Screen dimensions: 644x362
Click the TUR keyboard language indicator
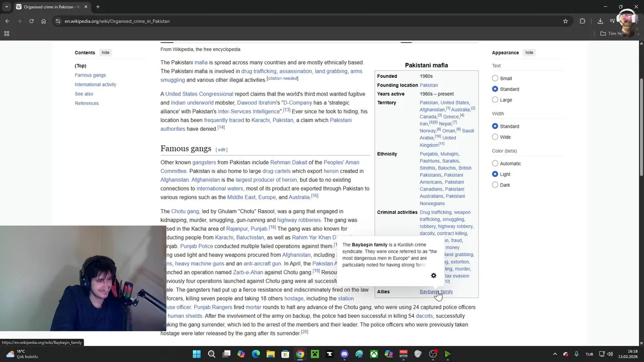pos(589,354)
